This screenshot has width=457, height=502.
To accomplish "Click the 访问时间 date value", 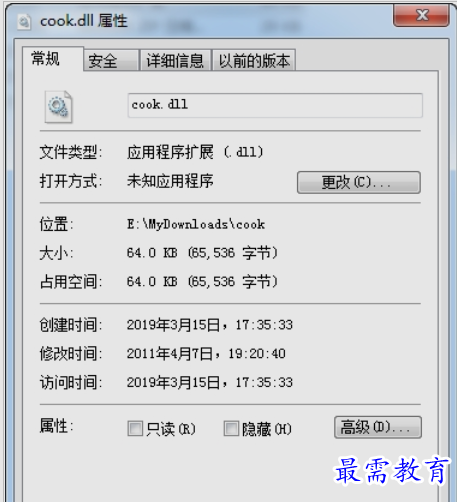I will pyautogui.click(x=210, y=382).
